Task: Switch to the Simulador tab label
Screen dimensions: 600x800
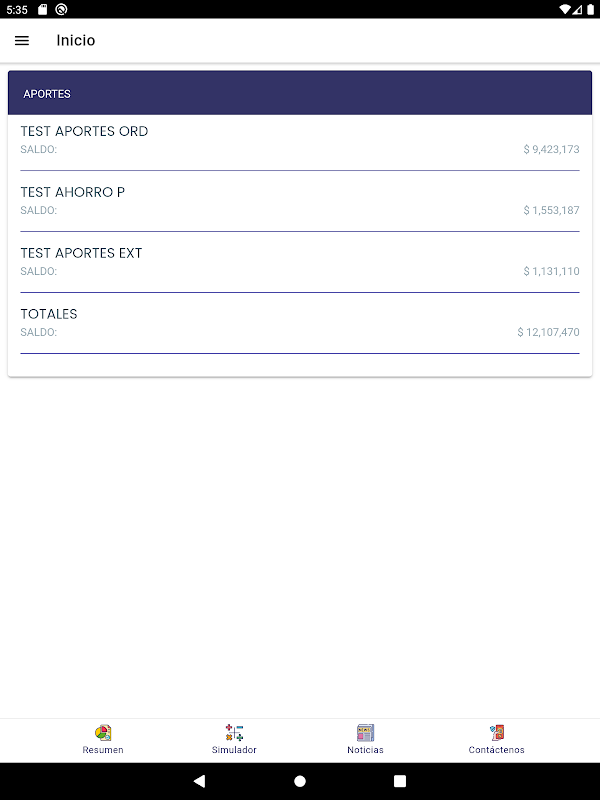Action: 234,750
